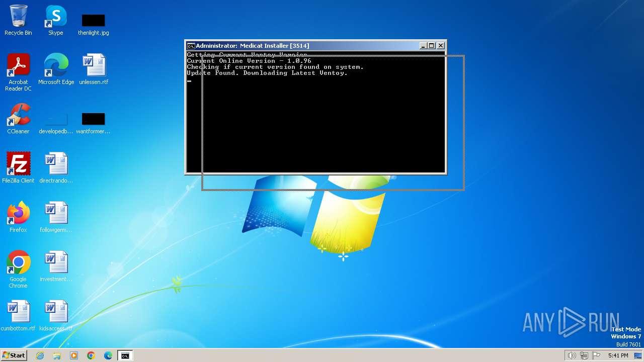Image resolution: width=644 pixels, height=362 pixels.
Task: Open the volume control in the tray
Action: click(x=572, y=355)
